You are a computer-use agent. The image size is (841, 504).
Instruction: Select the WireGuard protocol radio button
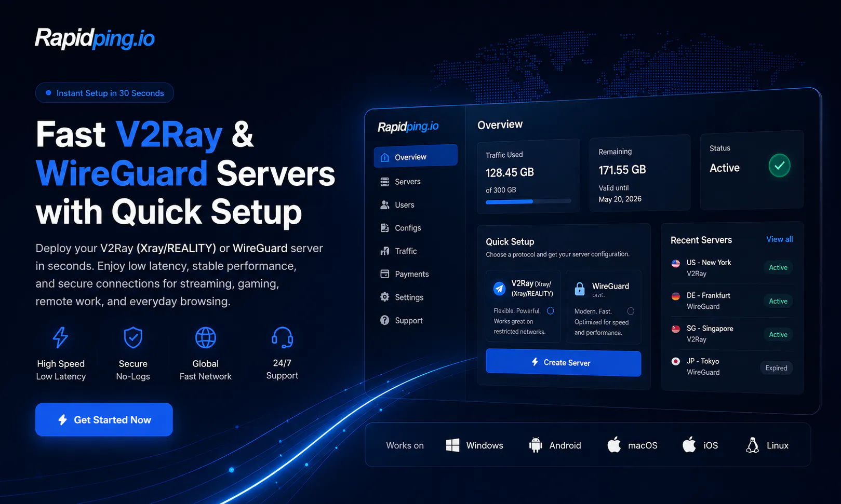631,311
